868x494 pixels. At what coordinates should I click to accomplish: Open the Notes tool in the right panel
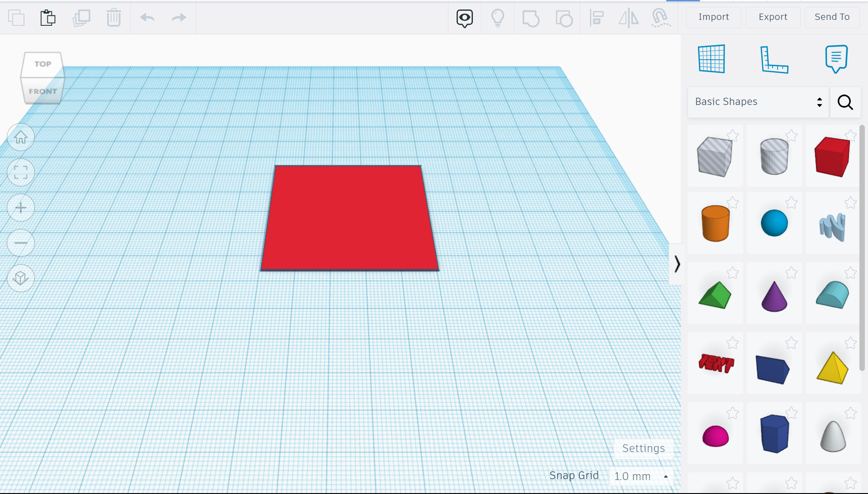pyautogui.click(x=836, y=59)
